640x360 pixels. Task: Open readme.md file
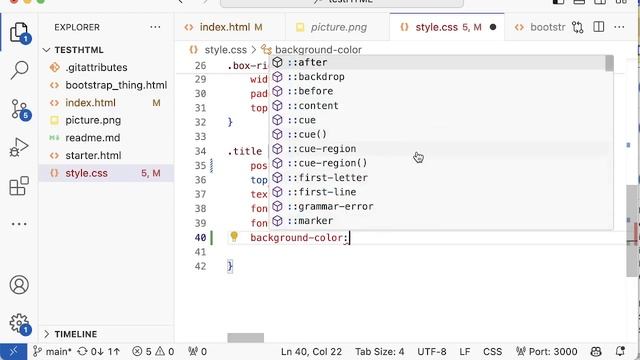tap(106, 138)
